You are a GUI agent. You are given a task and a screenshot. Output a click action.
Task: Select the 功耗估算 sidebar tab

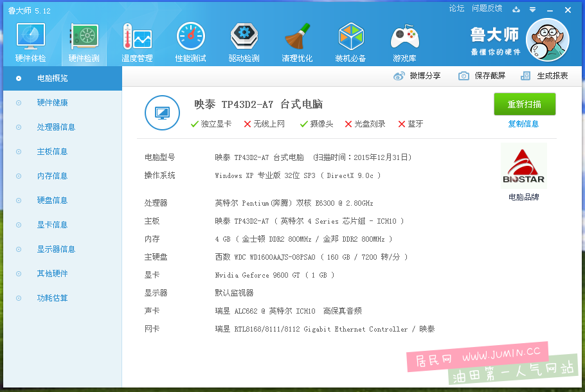tap(63, 298)
